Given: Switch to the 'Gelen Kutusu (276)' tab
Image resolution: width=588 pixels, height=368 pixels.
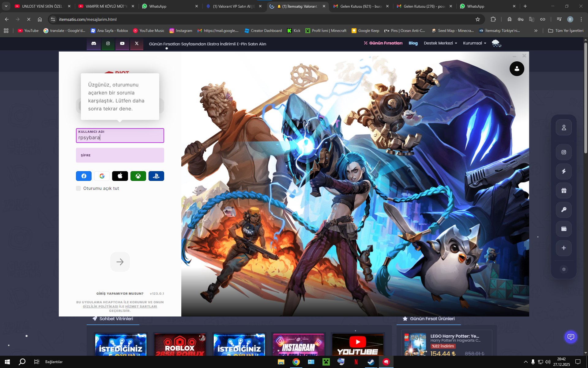Looking at the screenshot, I should (424, 6).
